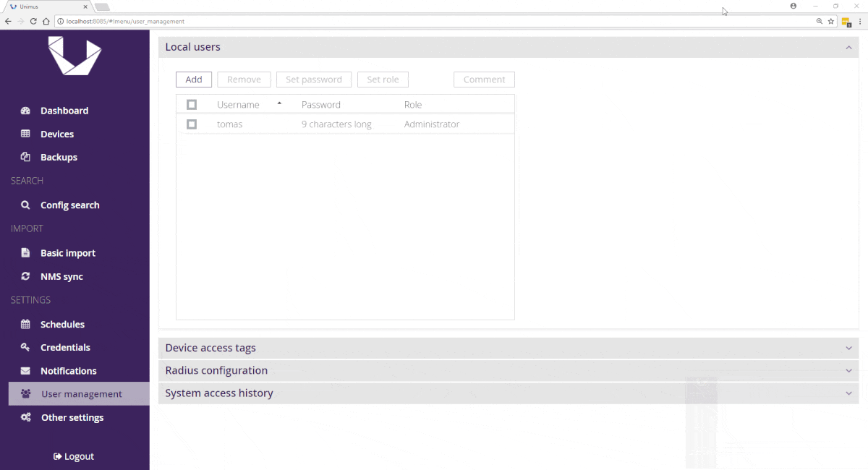
Task: Click the Radius configuration header title
Action: pos(216,371)
